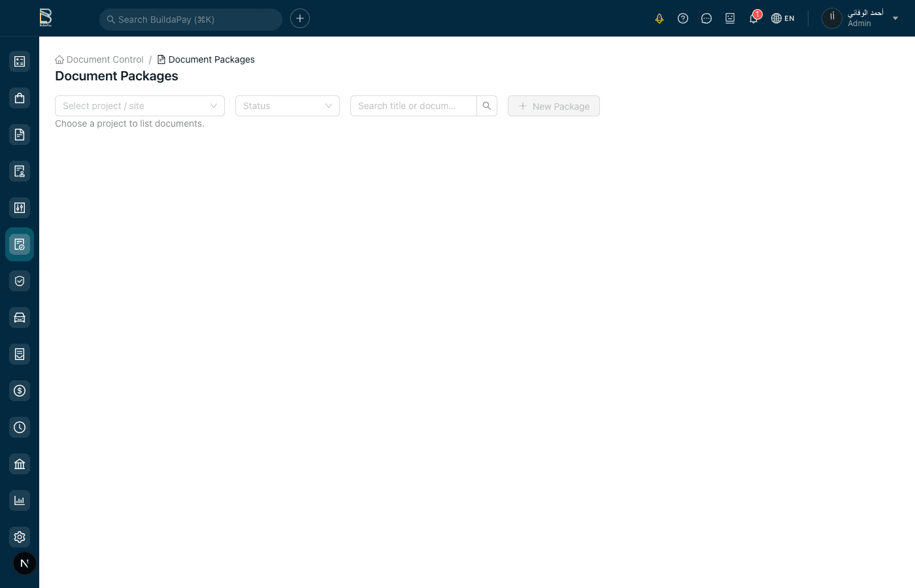Click the car icon in sidebar
Image resolution: width=915 pixels, height=588 pixels.
point(20,318)
